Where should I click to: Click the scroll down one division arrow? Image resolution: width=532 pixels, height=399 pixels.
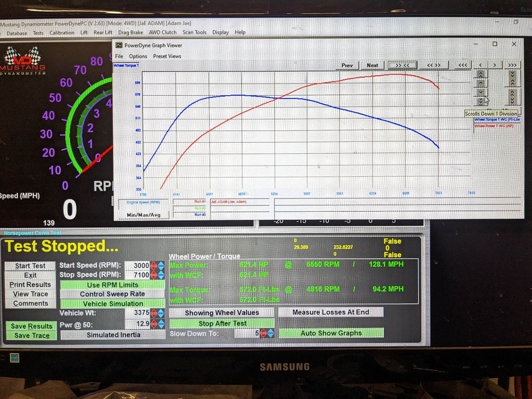(480, 93)
